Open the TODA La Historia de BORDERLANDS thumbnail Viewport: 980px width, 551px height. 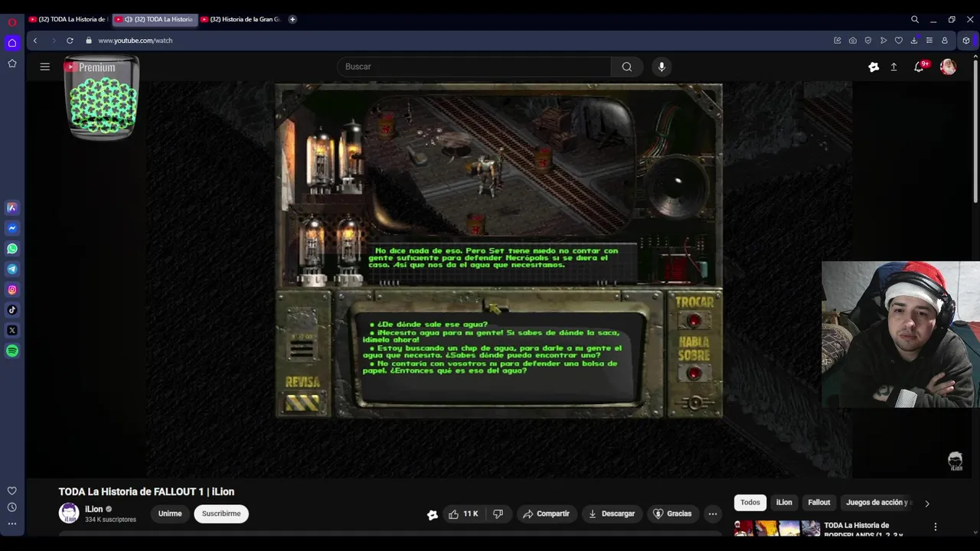pyautogui.click(x=777, y=528)
